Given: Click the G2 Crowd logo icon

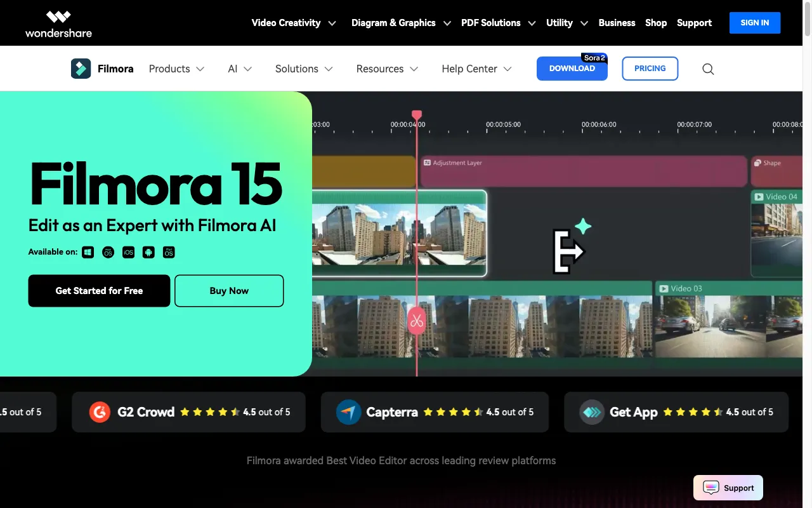Looking at the screenshot, I should [x=100, y=412].
